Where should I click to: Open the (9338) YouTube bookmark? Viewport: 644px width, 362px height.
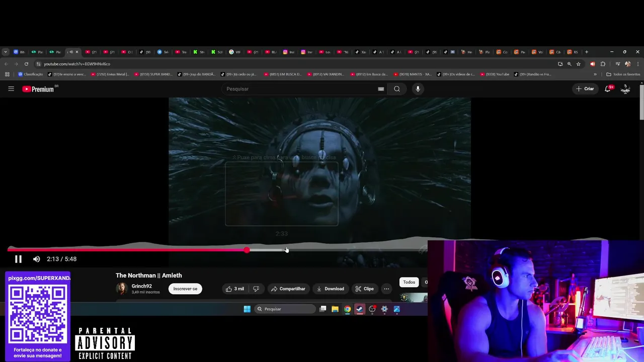click(495, 74)
